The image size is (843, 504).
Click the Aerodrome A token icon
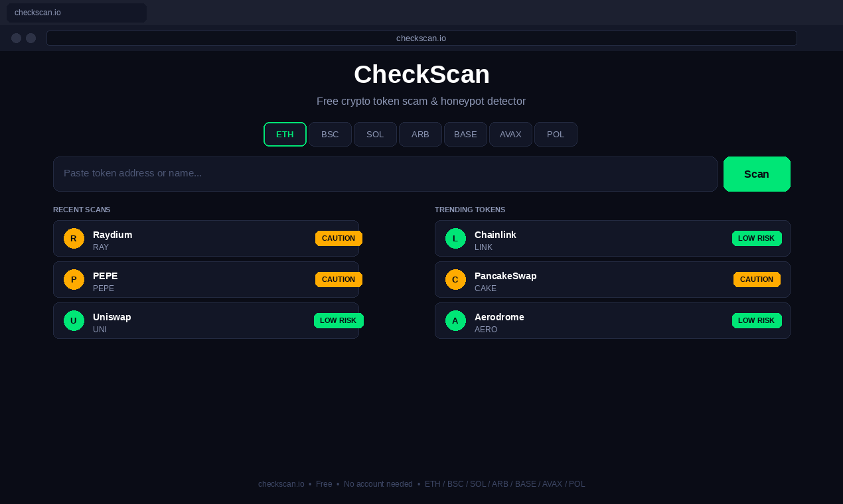455,320
